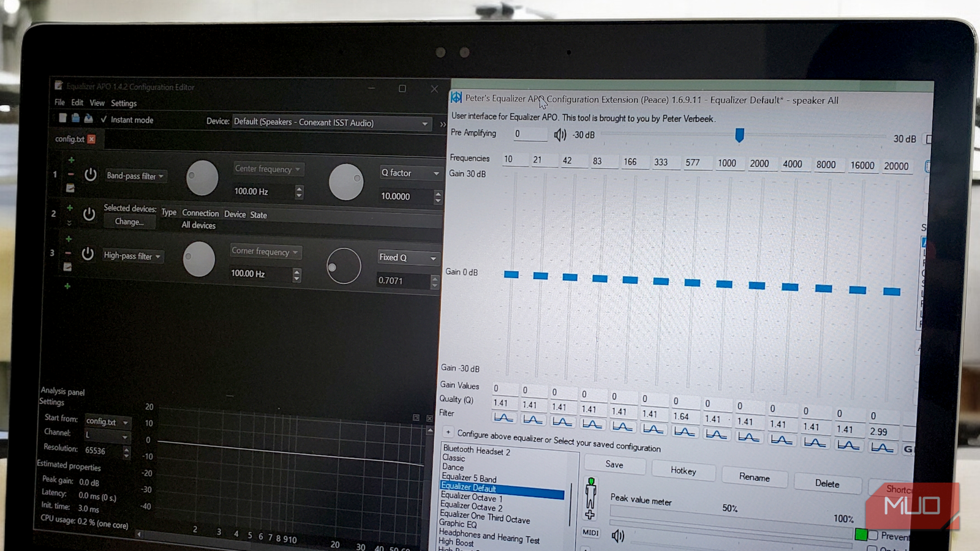Select the config.txt tab
The image size is (980, 551).
[x=69, y=139]
